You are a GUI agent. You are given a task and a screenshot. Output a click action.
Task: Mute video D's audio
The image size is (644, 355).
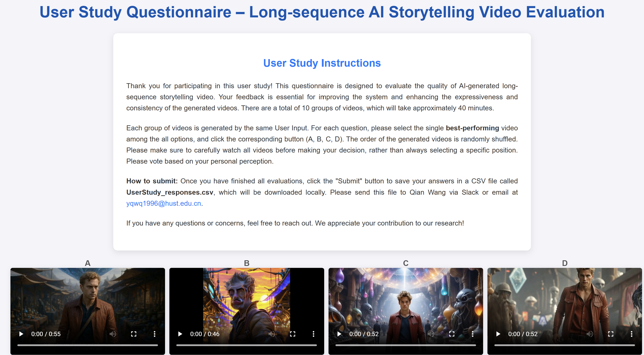tap(590, 334)
